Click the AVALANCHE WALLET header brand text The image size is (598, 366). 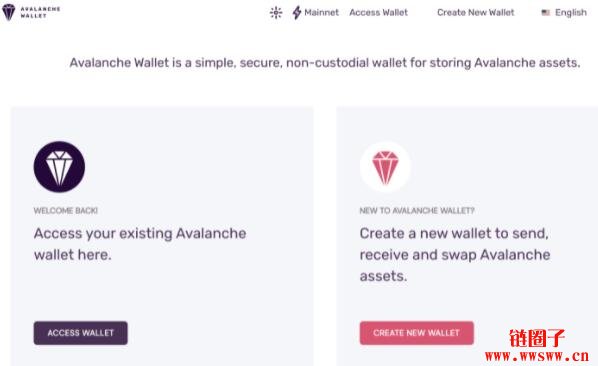40,12
